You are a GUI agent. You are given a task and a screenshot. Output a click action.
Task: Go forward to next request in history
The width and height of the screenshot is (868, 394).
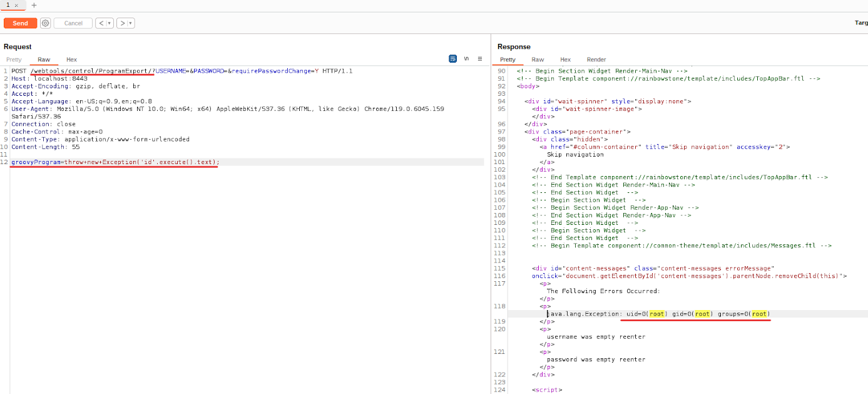(122, 23)
